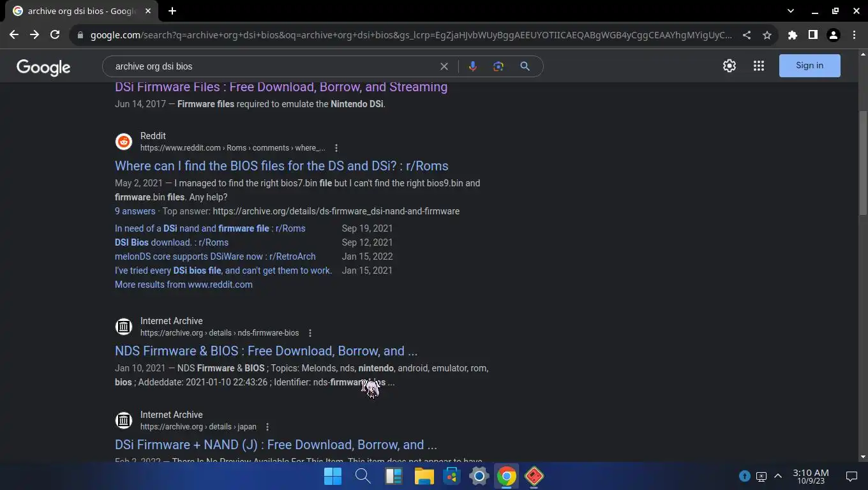Image resolution: width=868 pixels, height=490 pixels.
Task: Clear the Google search box text
Action: 444,66
